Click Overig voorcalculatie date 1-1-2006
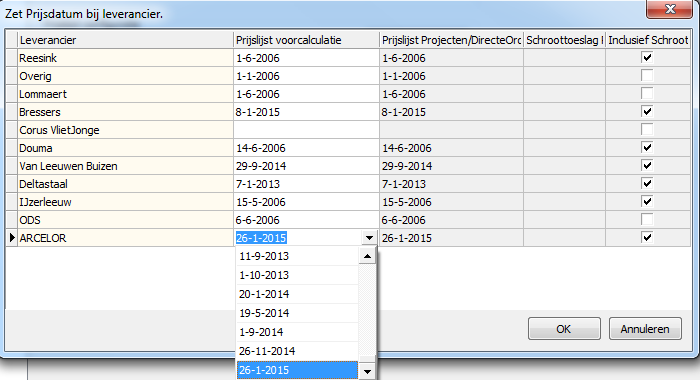The width and height of the screenshot is (700, 380). point(306,76)
